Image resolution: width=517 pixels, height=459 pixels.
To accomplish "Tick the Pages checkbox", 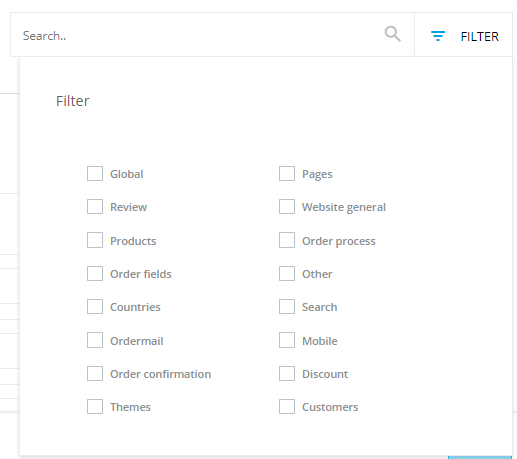I will pyautogui.click(x=287, y=174).
